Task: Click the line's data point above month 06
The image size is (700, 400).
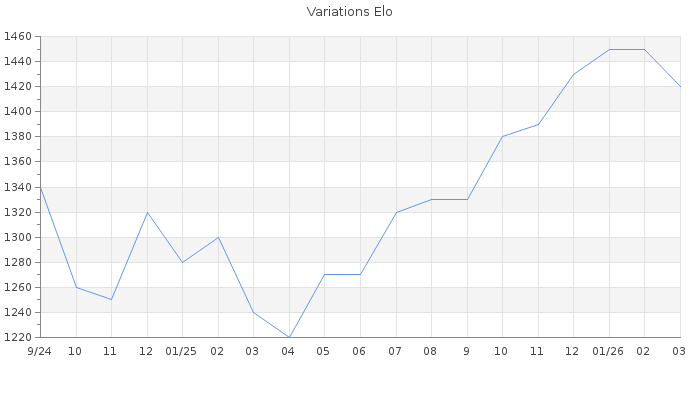Action: (360, 274)
